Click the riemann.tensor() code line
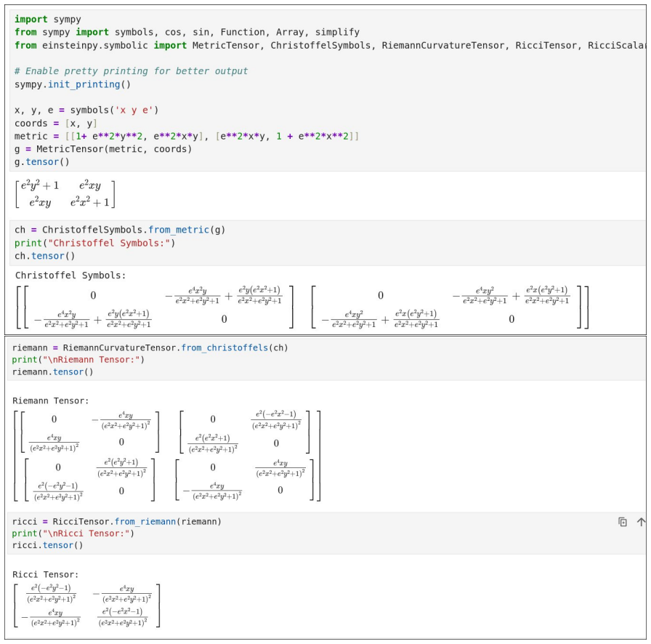Image resolution: width=651 pixels, height=644 pixels. 53,372
